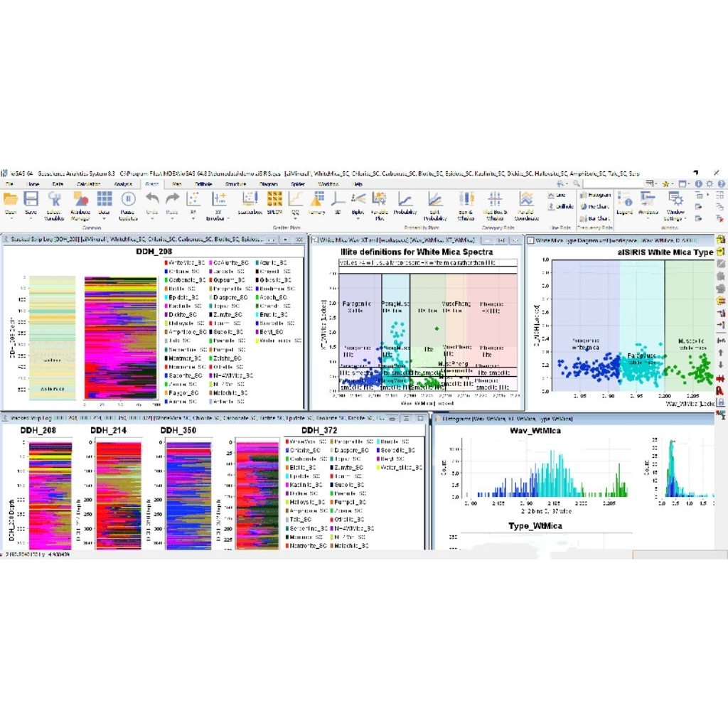Click the red WhiteMica_SC legend swatch
The image size is (728, 728).
(x=166, y=263)
